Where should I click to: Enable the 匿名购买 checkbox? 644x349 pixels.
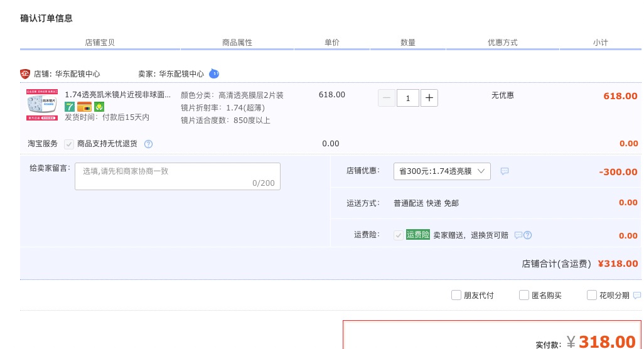point(523,295)
